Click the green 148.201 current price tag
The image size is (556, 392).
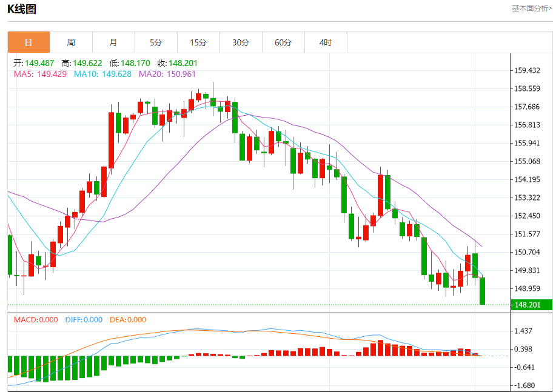[532, 305]
